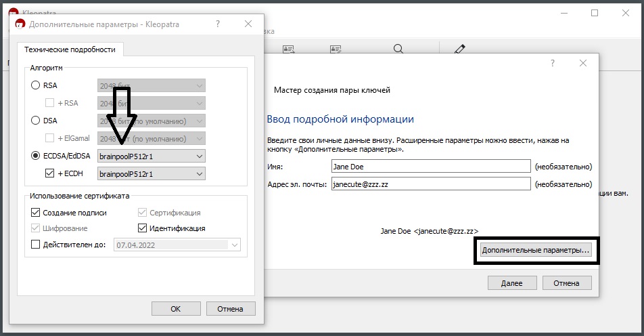The width and height of the screenshot is (644, 336).
Task: Toggle the Шифрование checkbox
Action: (36, 228)
